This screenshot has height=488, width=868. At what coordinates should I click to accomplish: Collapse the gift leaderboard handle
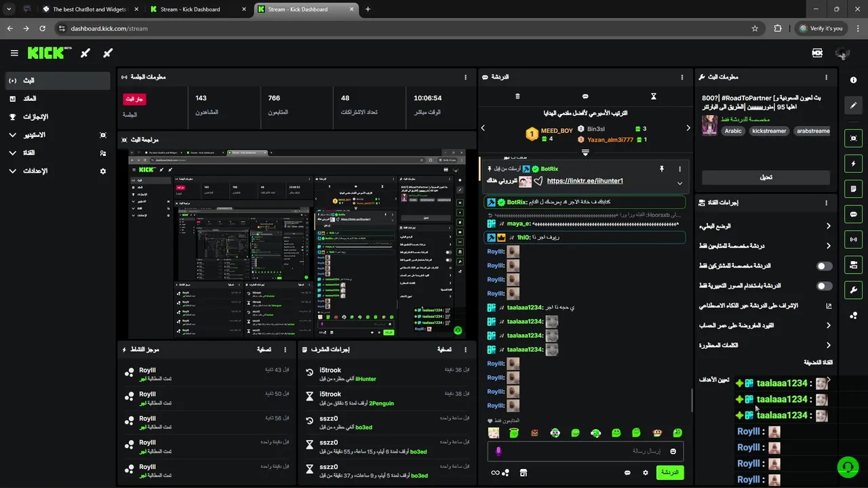[x=585, y=152]
